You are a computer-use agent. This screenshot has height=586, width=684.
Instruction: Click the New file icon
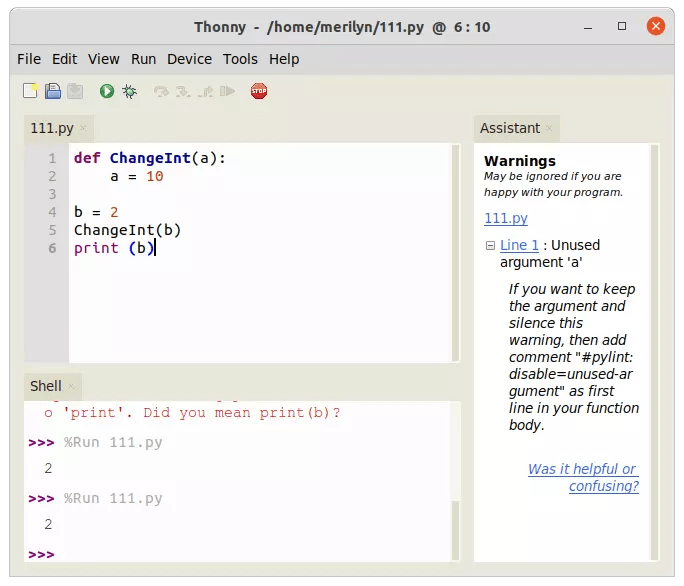pos(31,91)
